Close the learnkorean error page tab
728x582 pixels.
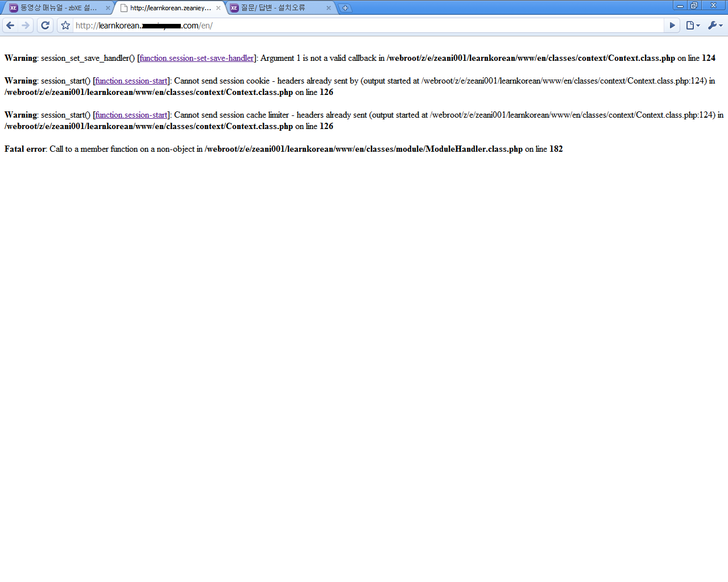click(218, 8)
